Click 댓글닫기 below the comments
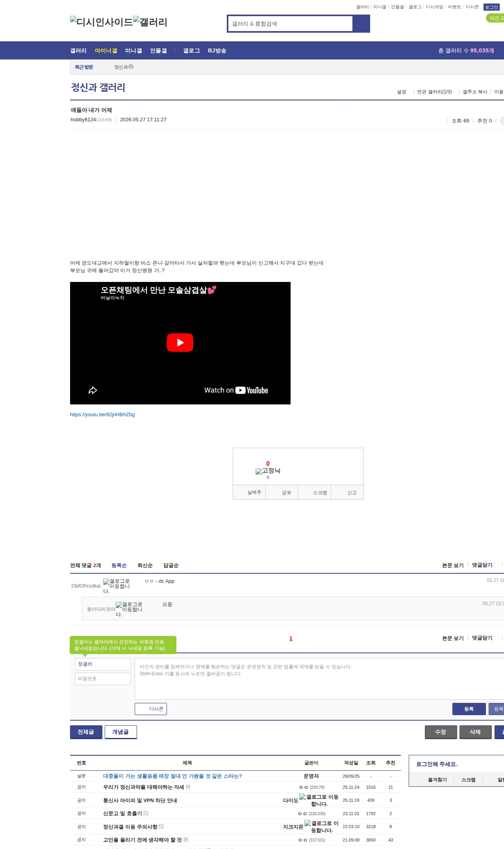 click(x=482, y=638)
